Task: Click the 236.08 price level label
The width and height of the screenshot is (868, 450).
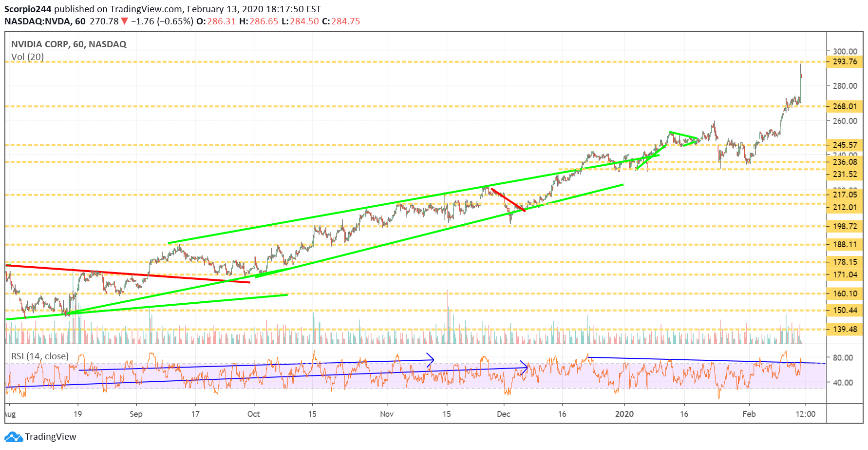Action: tap(845, 162)
